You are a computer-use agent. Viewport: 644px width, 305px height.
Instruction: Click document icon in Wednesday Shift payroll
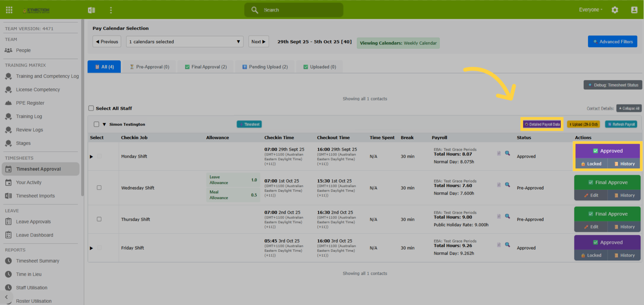(499, 185)
